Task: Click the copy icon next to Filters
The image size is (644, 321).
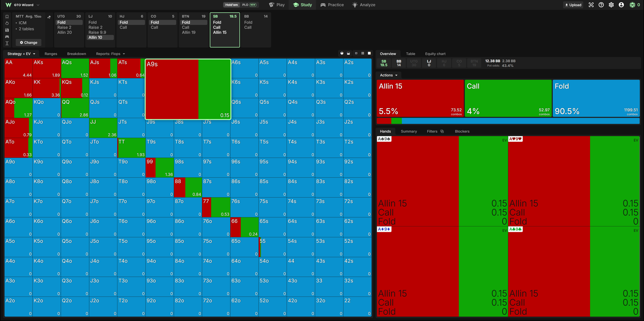Action: [442, 131]
